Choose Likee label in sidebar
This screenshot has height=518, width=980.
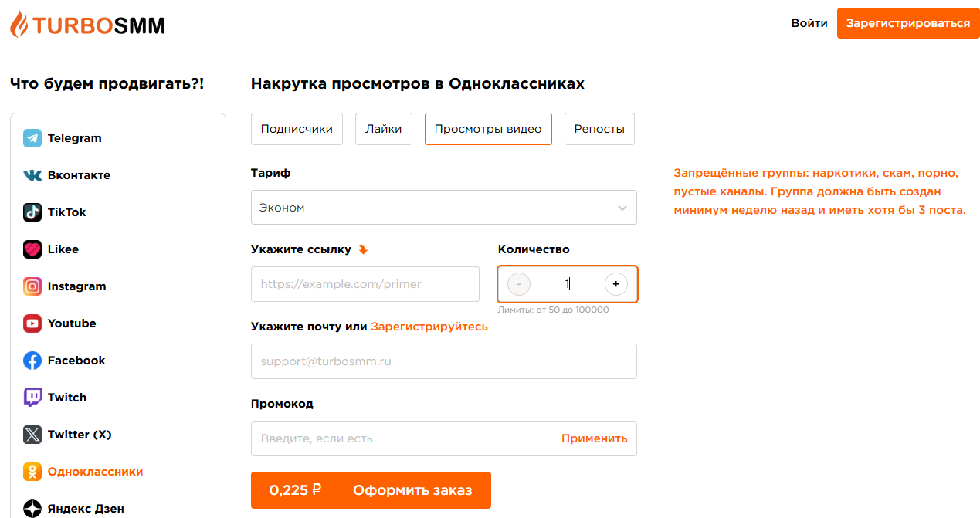coord(63,249)
